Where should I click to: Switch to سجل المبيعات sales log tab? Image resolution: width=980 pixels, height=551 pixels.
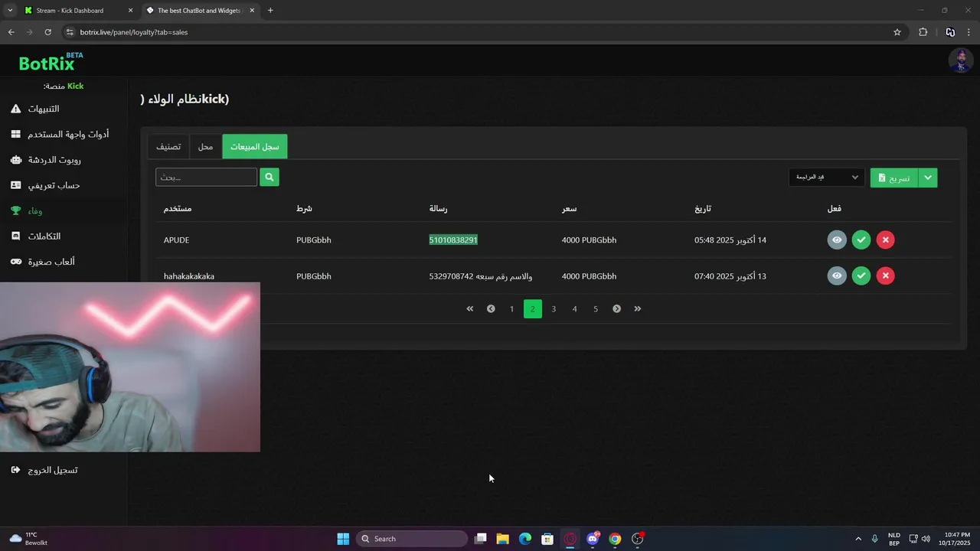click(x=255, y=146)
